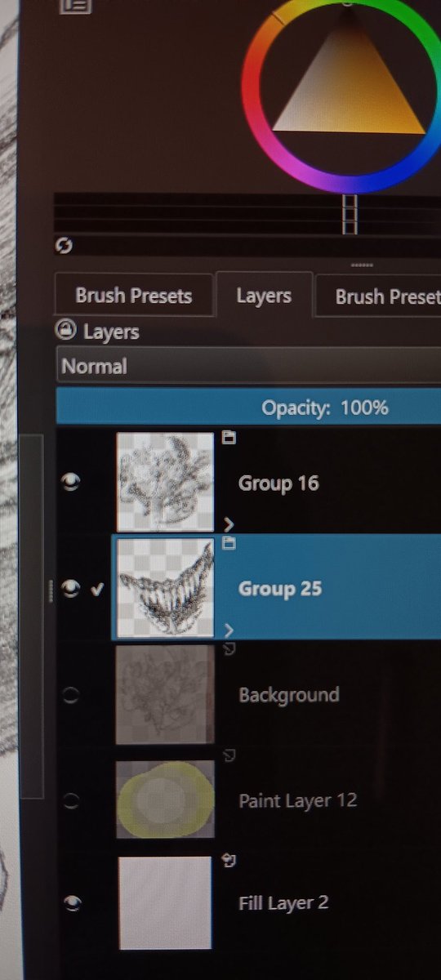Image resolution: width=441 pixels, height=980 pixels.
Task: Show Paint Layer 12
Action: pos(71,801)
